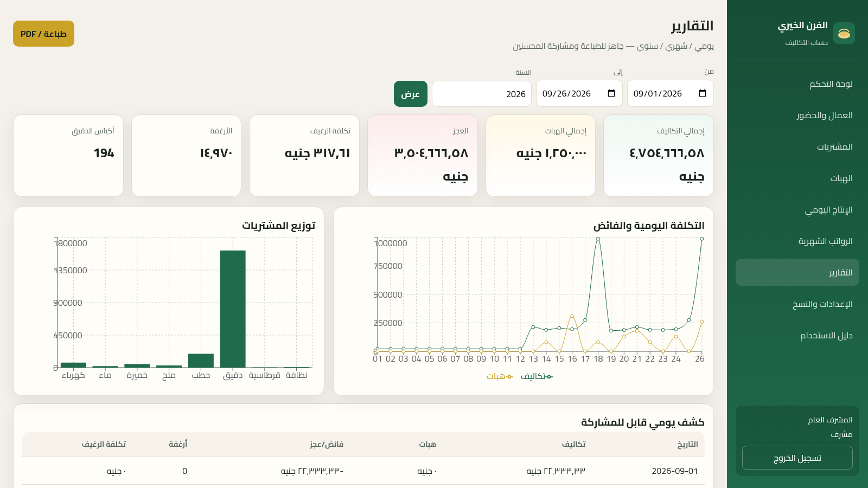Screen dimensions: 868x488
Task: Click تسجيل الخروج logout button
Action: [x=797, y=458]
